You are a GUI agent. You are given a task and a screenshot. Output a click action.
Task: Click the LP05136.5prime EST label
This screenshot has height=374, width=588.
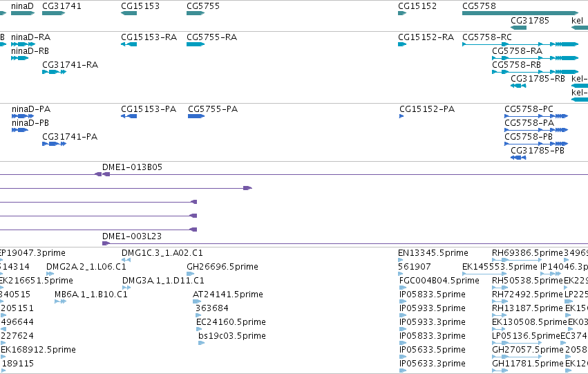click(526, 336)
